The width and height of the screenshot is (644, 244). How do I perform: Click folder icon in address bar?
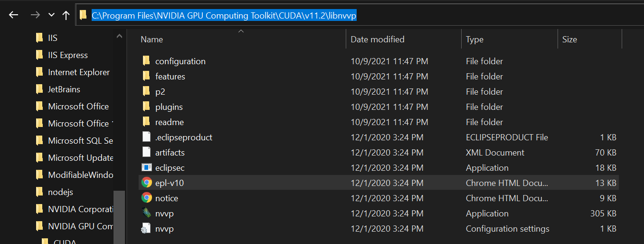click(x=83, y=15)
